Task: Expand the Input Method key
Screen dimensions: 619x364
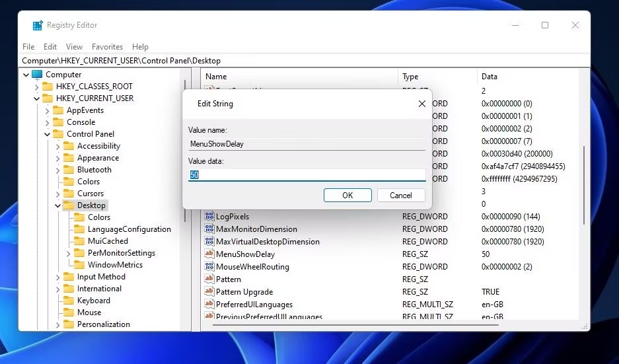Action: click(58, 277)
